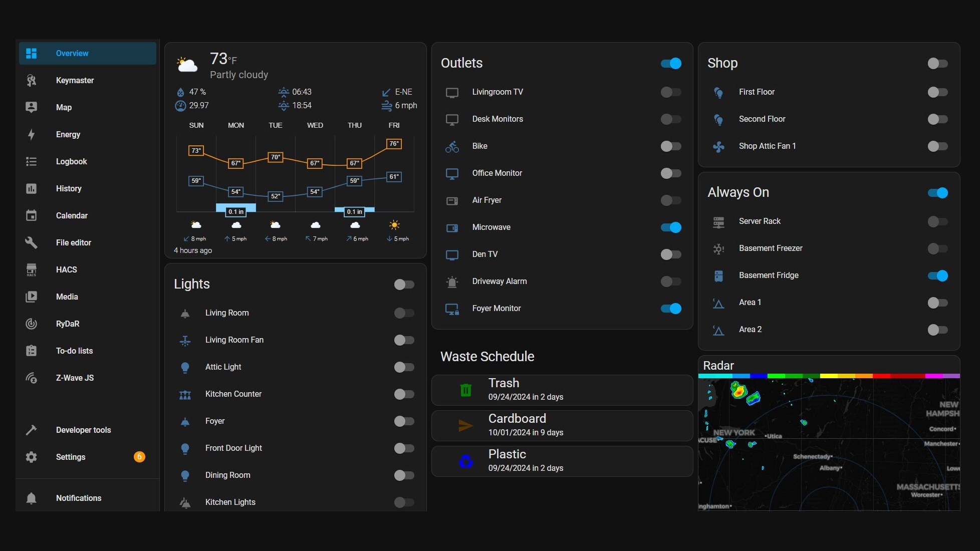Click the Bike outlet bicycle icon
The image size is (980, 551).
point(452,146)
